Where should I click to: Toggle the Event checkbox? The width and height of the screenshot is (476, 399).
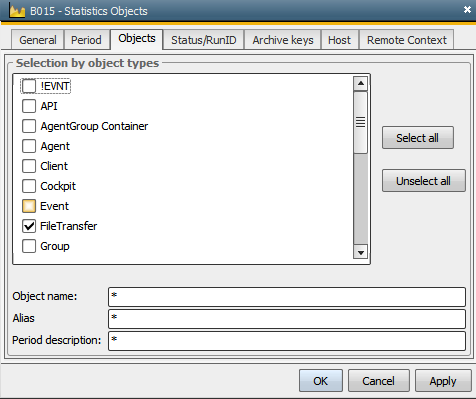[29, 206]
